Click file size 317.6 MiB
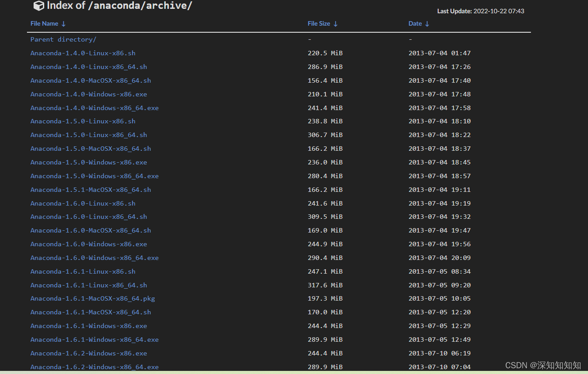 [x=325, y=285]
